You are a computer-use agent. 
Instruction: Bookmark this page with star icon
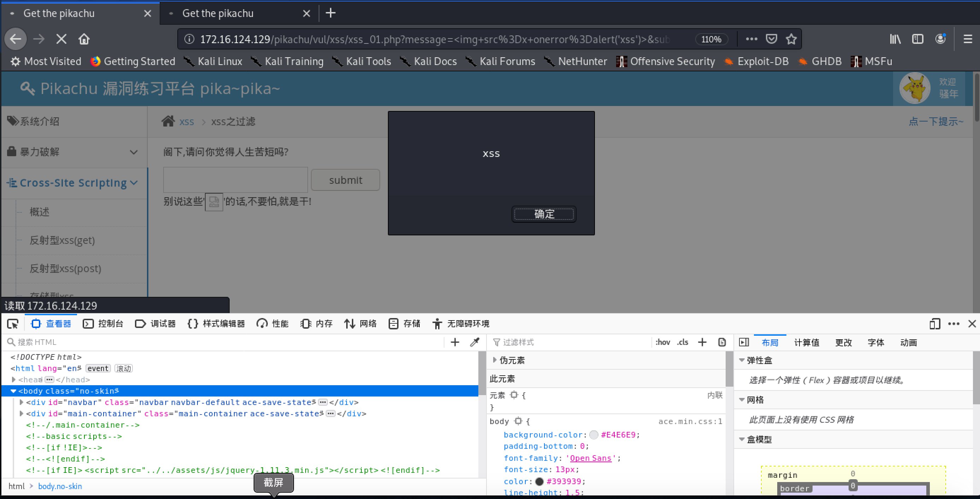point(791,39)
